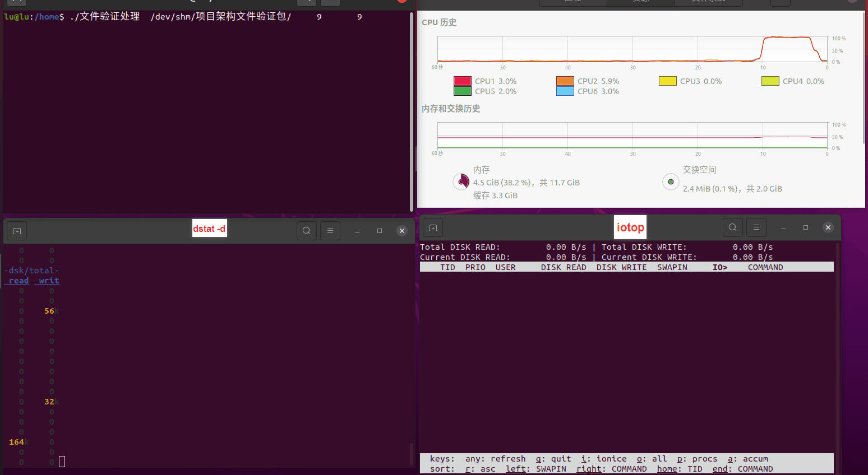868x475 pixels.
Task: Click the green CPU5 color swatch
Action: 462,91
